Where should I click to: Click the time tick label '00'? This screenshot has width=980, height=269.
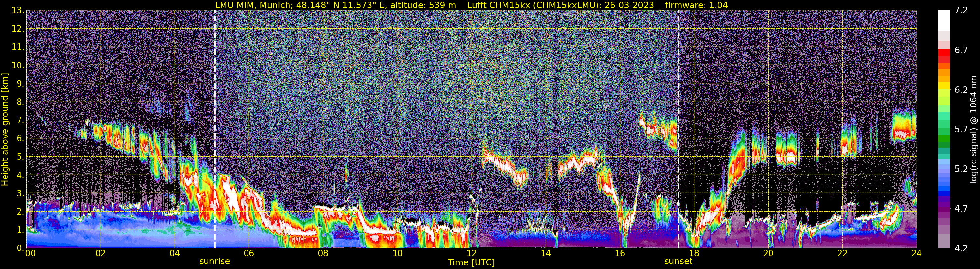31,254
